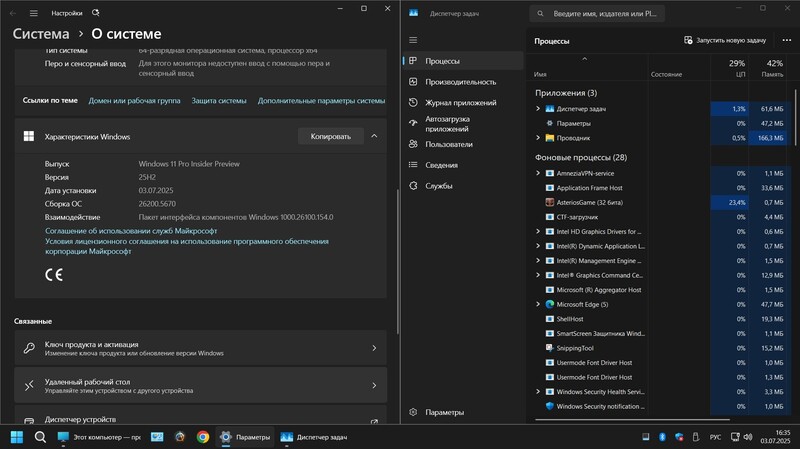Collapse the Windows specifications section

(374, 136)
